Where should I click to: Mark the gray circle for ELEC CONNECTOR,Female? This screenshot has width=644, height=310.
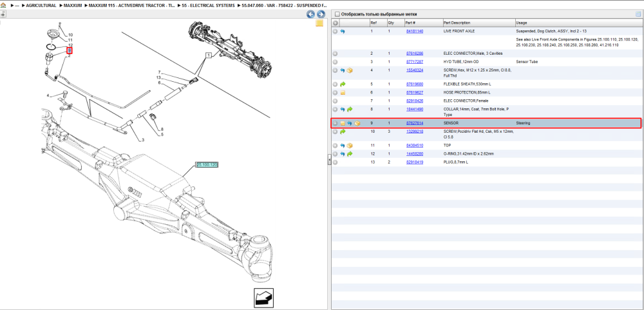click(x=335, y=101)
